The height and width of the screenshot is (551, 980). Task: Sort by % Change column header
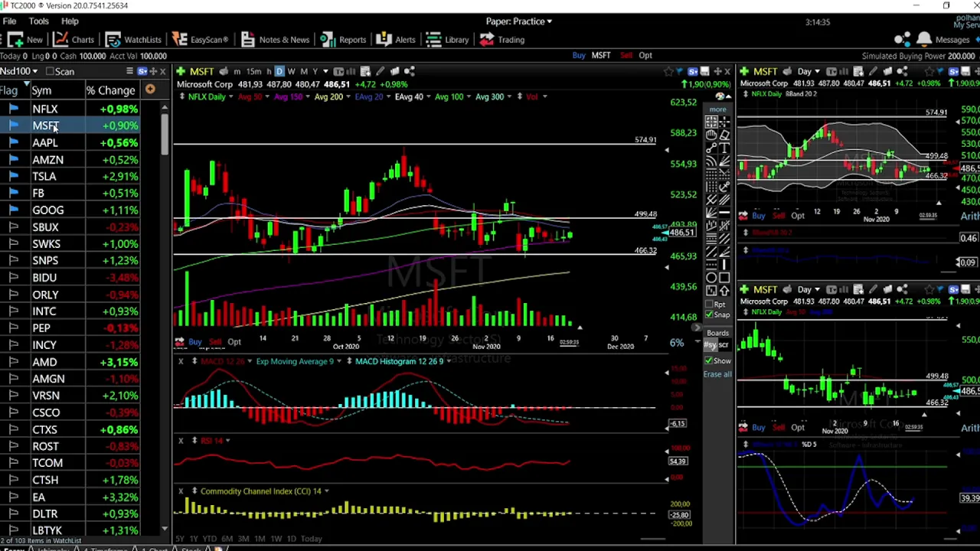[x=110, y=90]
